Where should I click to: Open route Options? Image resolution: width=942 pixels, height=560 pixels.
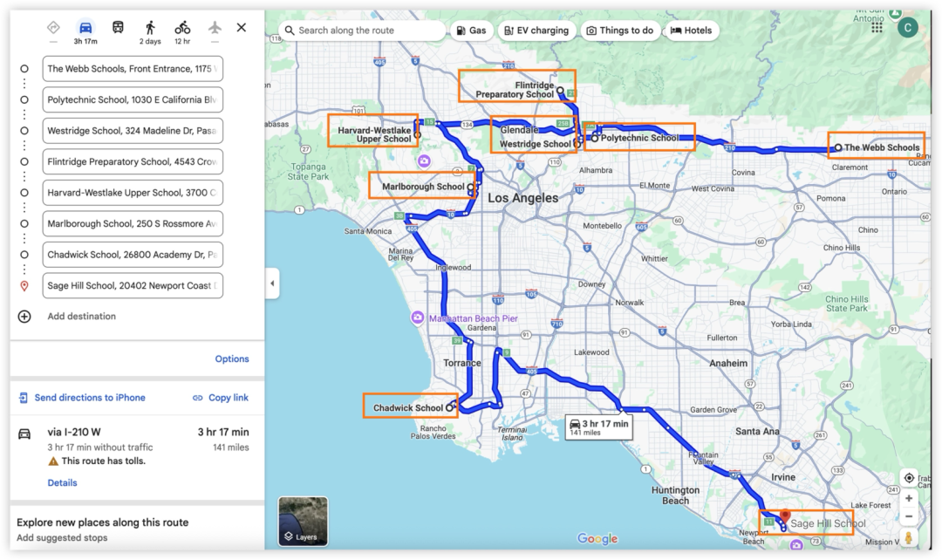(232, 359)
